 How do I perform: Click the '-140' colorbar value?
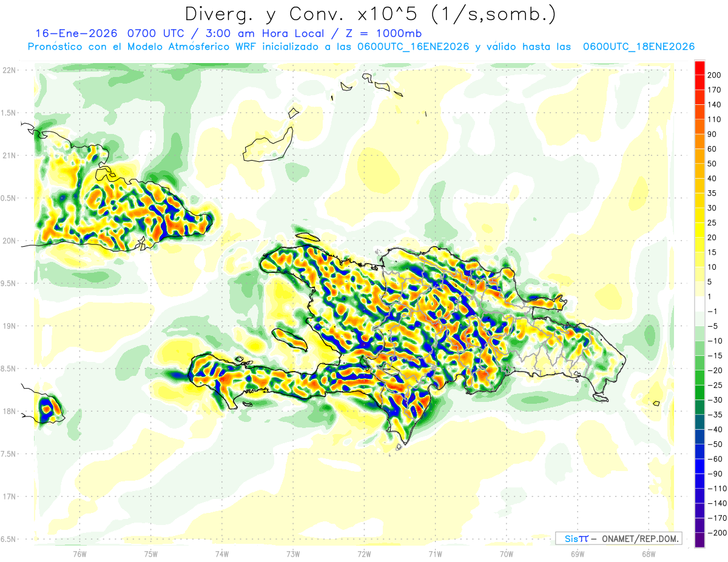[x=718, y=503]
